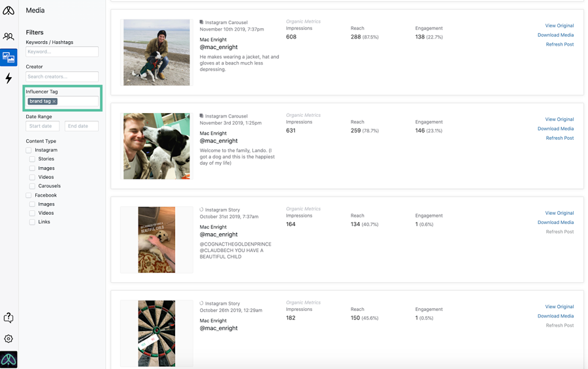Open the settings gear icon
Viewport: 588px width, 369px height.
click(x=8, y=338)
